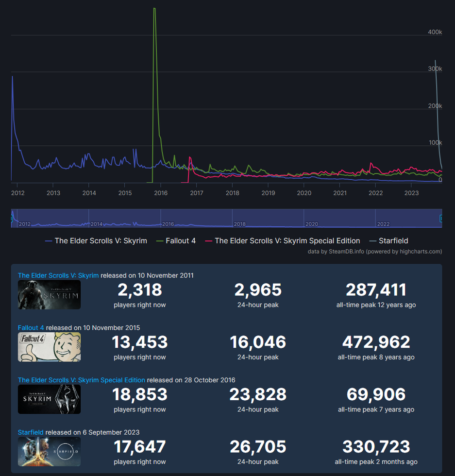The height and width of the screenshot is (476, 455).
Task: Click 'released on 6 September 2023' text
Action: [92, 432]
